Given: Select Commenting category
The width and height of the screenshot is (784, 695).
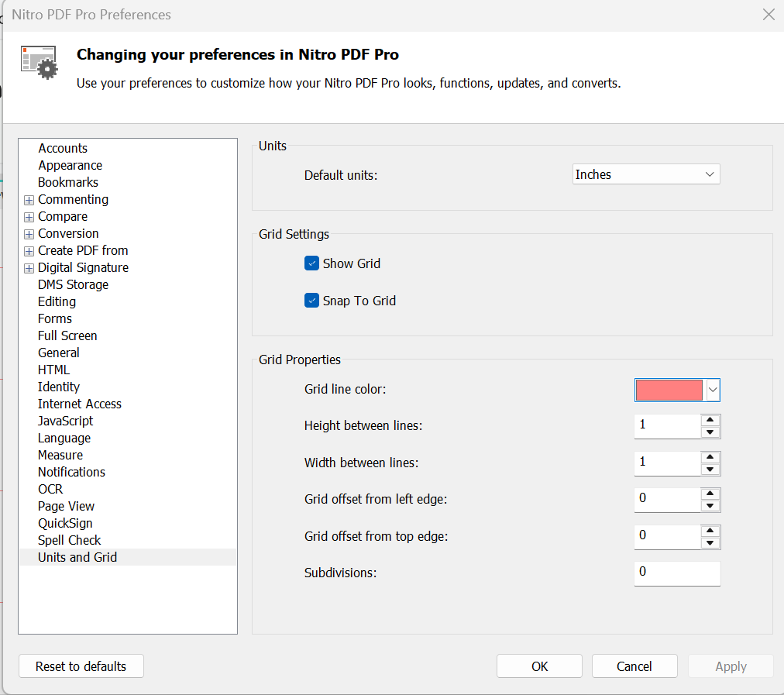Looking at the screenshot, I should pyautogui.click(x=73, y=199).
